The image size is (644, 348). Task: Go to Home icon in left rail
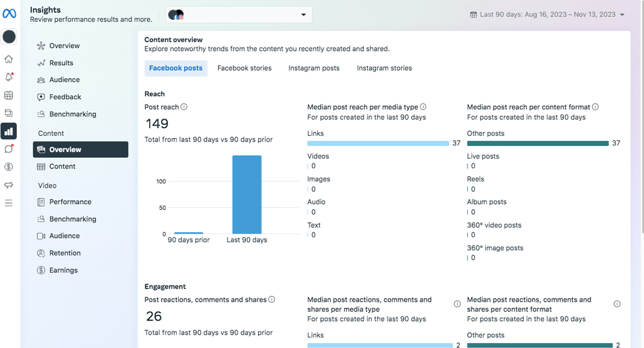pyautogui.click(x=9, y=59)
